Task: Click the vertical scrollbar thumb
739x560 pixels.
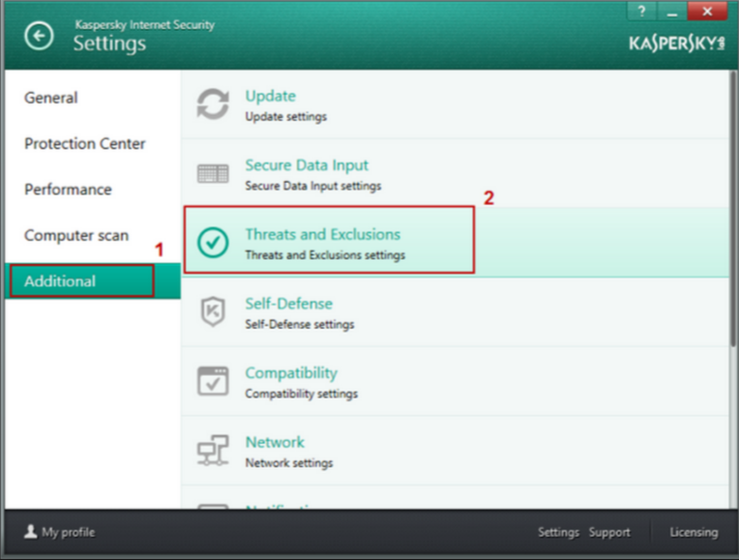Action: pyautogui.click(x=733, y=210)
